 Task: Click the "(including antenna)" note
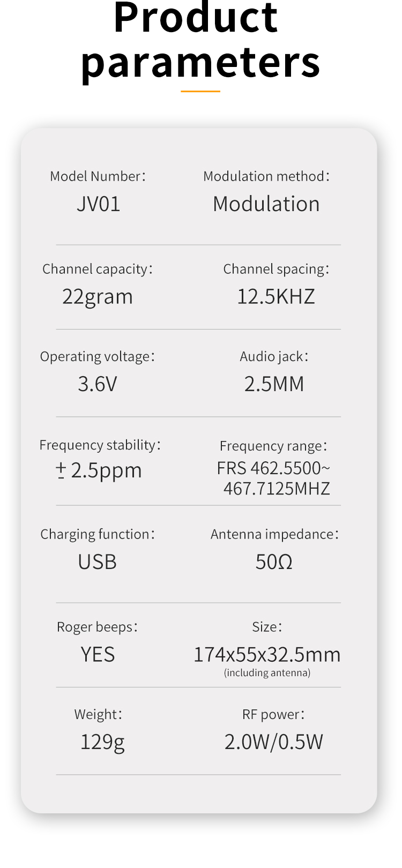267,673
